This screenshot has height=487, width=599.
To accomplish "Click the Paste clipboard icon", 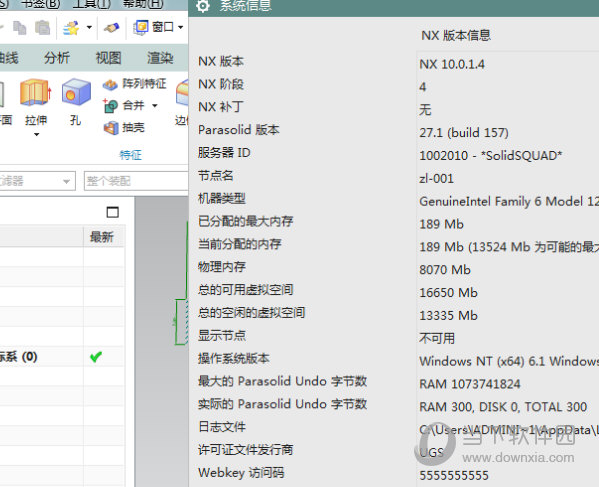I will tap(42, 28).
